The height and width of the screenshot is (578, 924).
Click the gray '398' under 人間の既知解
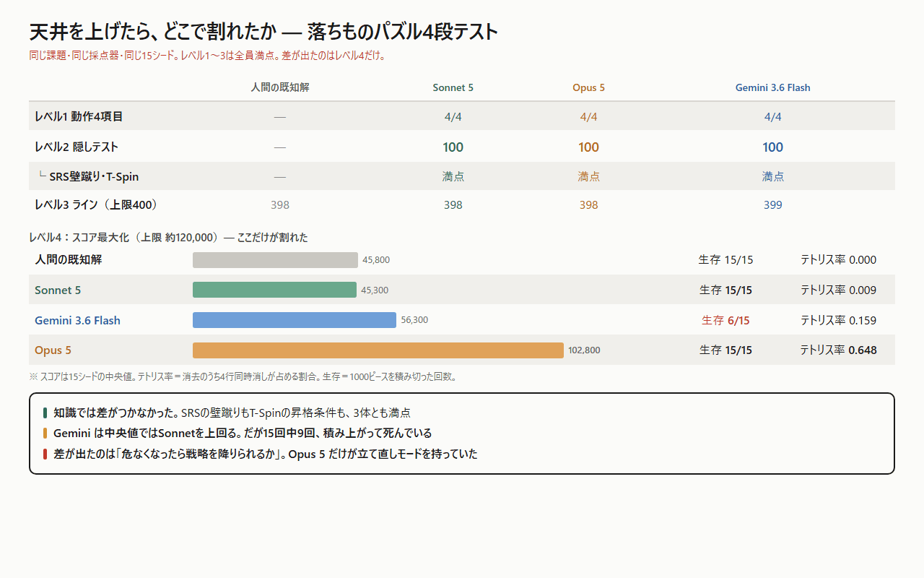click(x=280, y=205)
